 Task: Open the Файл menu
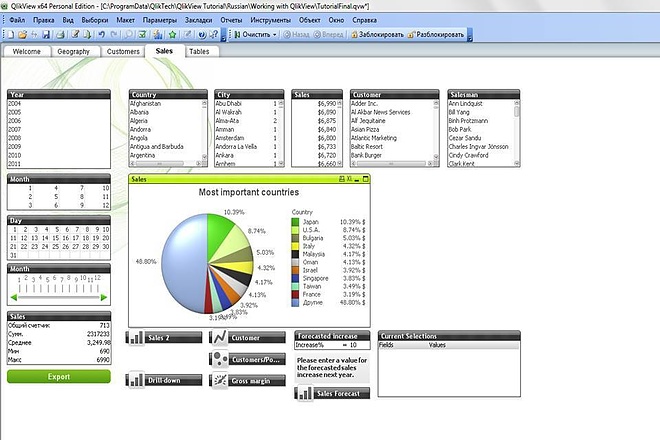pos(17,20)
